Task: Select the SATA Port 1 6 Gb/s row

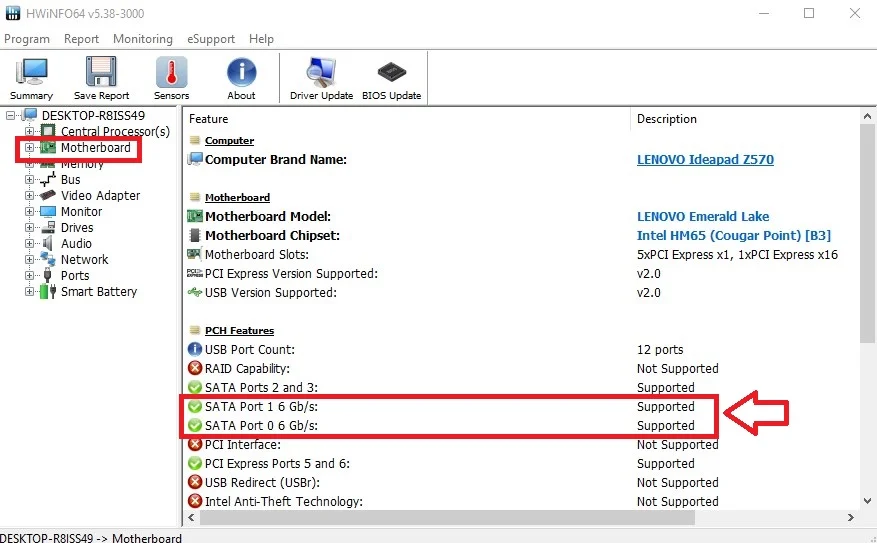Action: (x=523, y=407)
